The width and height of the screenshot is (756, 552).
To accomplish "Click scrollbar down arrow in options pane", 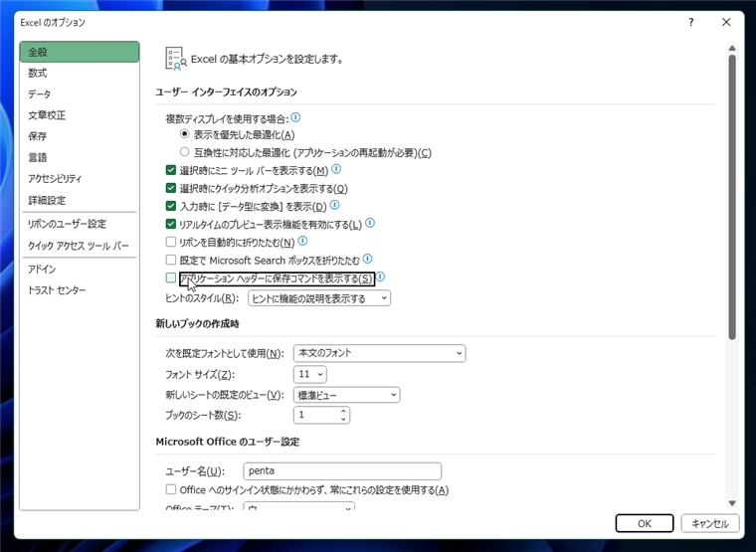I will pyautogui.click(x=732, y=503).
